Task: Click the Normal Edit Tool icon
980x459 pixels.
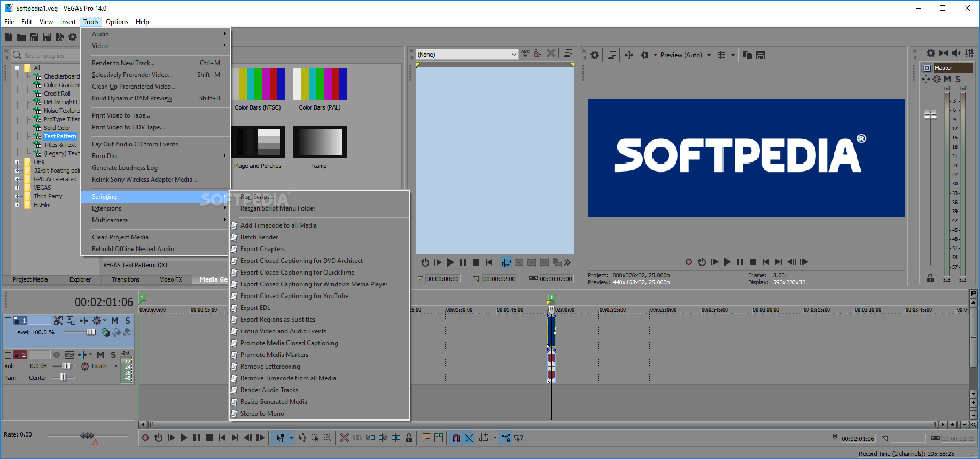Action: (281, 438)
